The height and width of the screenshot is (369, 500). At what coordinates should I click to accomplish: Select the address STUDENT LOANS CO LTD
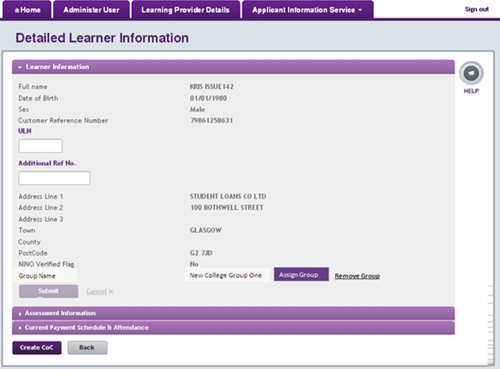click(228, 196)
